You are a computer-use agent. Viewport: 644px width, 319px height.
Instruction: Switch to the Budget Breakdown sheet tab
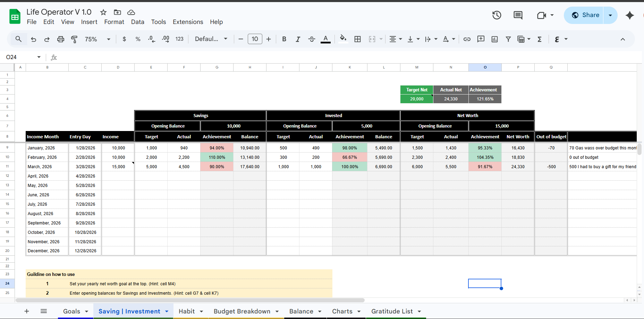point(242,311)
